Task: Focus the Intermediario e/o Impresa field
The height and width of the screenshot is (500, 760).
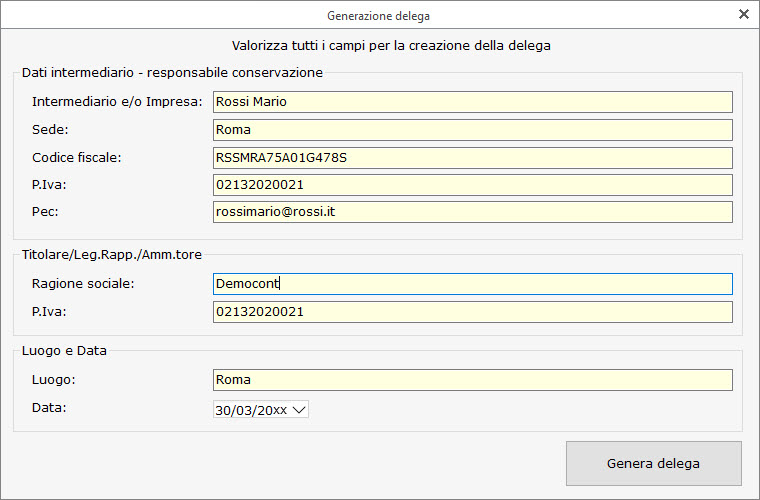Action: point(473,102)
